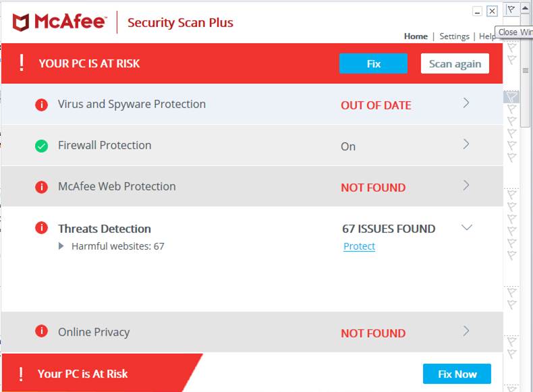Click the flag icon beside the close button
Viewport: 533px width, 392px height.
[511, 10]
